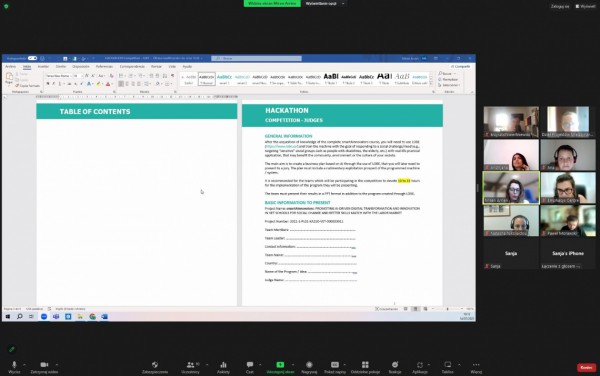
Task: Click the yellow highlight color button
Action: point(98,84)
